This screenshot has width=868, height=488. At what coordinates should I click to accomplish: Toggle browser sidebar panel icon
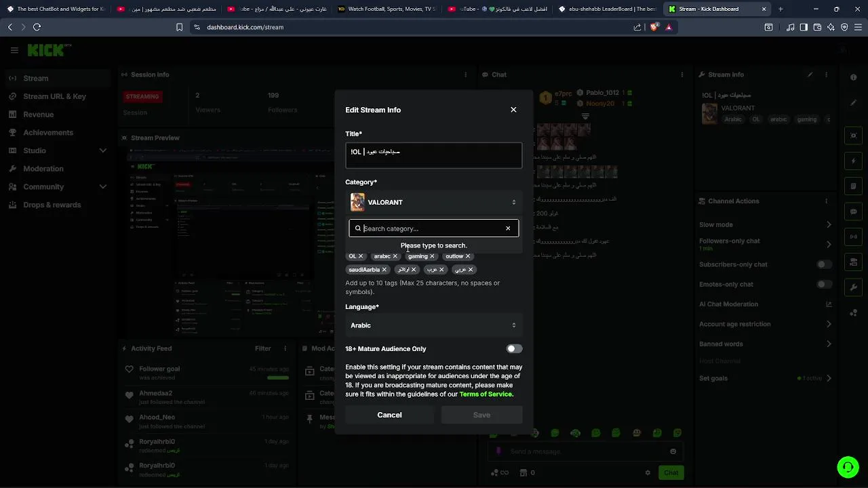tap(804, 27)
